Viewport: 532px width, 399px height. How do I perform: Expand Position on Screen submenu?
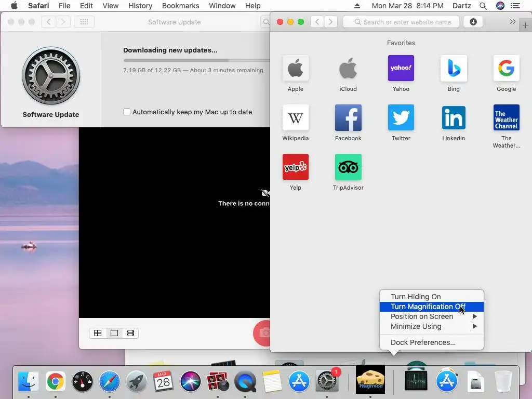tap(432, 316)
